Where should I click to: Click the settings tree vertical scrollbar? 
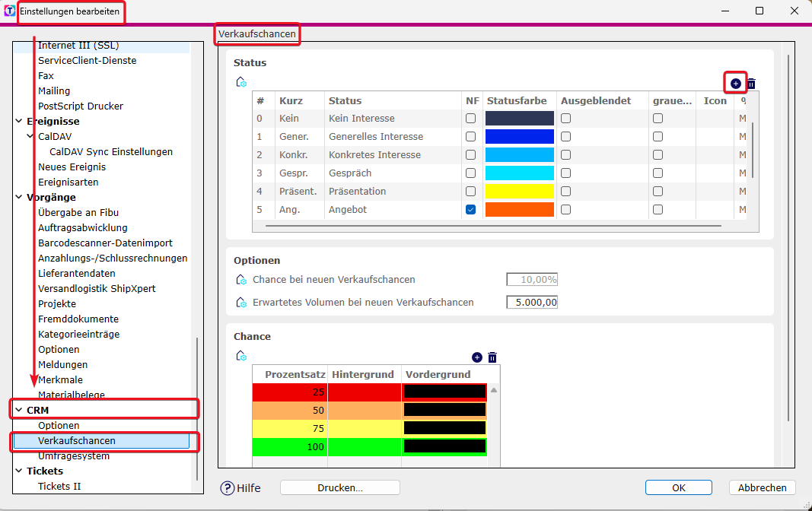[x=197, y=408]
